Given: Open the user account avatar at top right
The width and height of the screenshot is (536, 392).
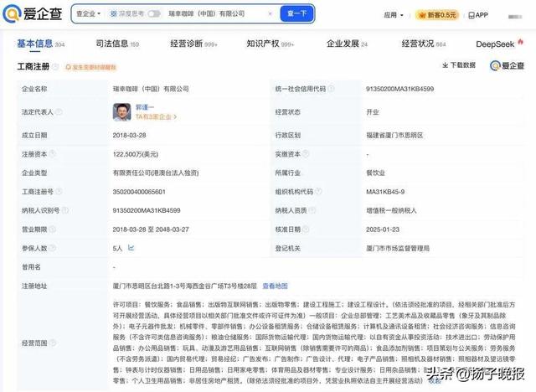Looking at the screenshot, I should coord(515,16).
